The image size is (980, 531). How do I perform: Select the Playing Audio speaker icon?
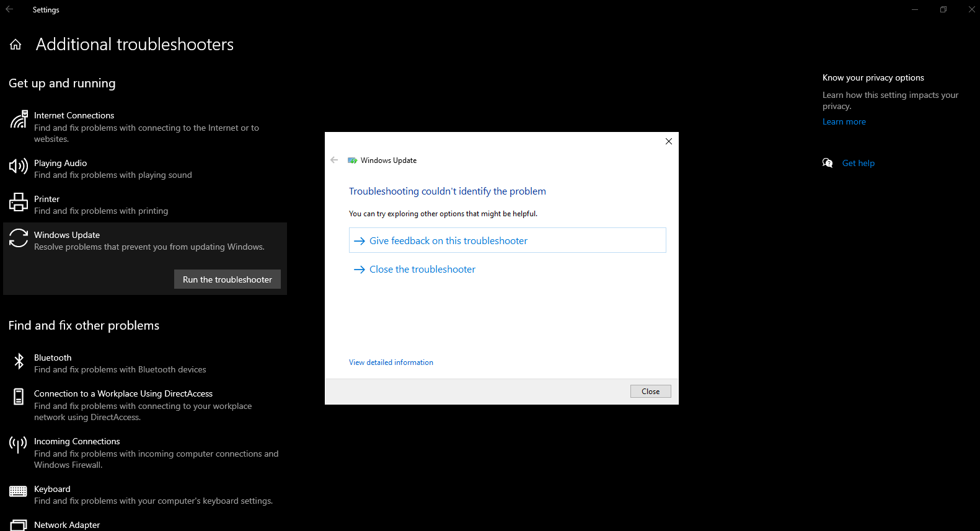coord(19,166)
